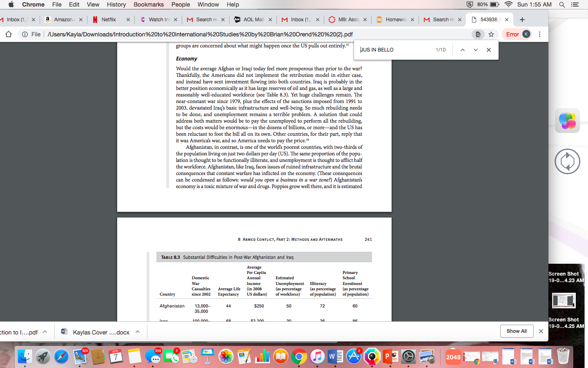Viewport: 588px width, 368px height.
Task: Open the People menu
Action: [x=181, y=4]
